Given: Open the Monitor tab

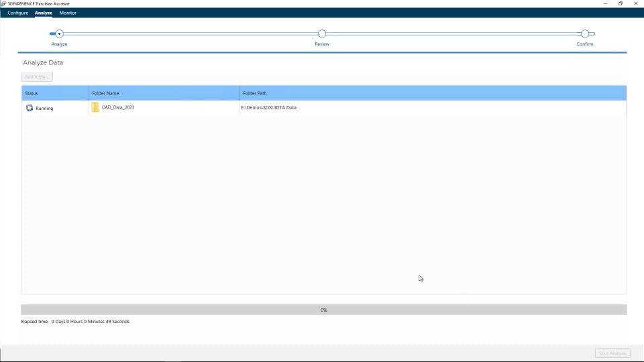Looking at the screenshot, I should [x=68, y=13].
